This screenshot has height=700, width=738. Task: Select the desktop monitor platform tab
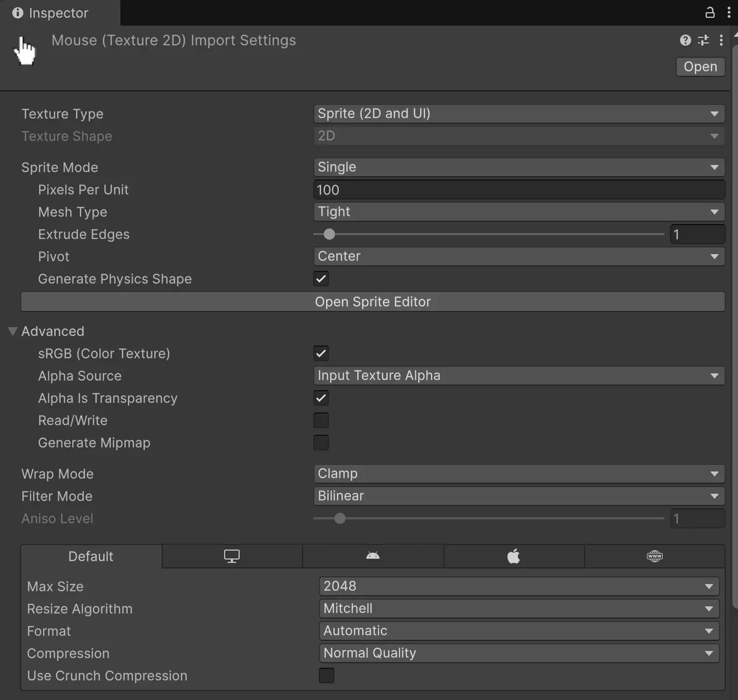[232, 556]
